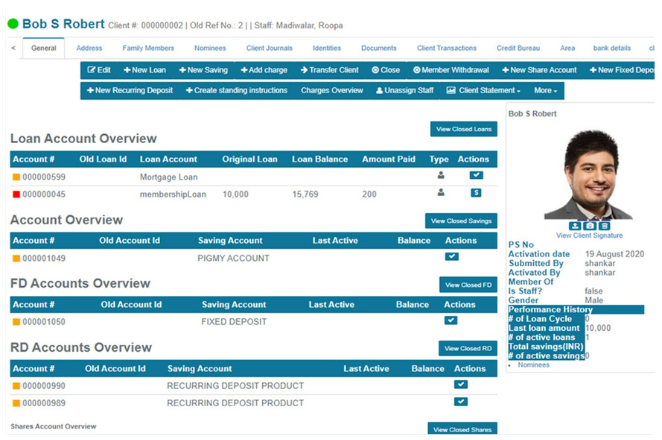Image resolution: width=662 pixels, height=440 pixels.
Task: Open RD account 000000989
Action: pyautogui.click(x=44, y=403)
